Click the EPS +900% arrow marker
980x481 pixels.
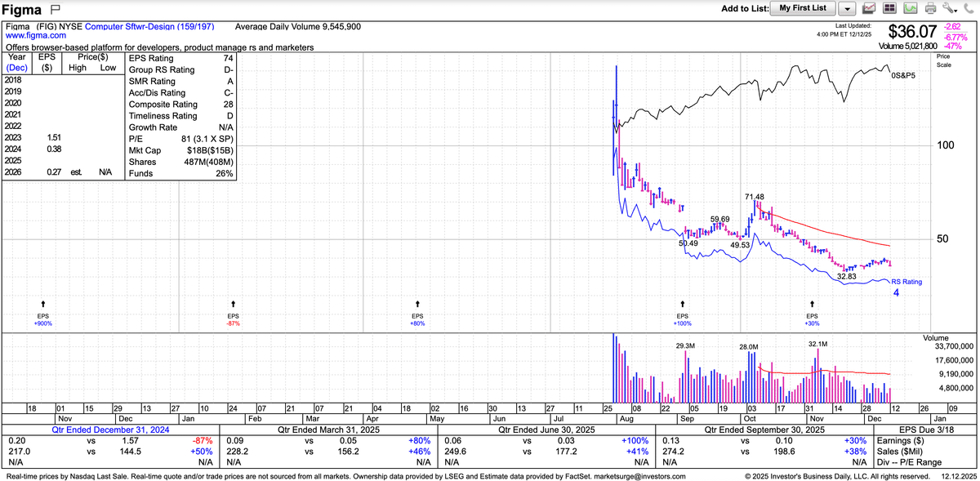(42, 304)
